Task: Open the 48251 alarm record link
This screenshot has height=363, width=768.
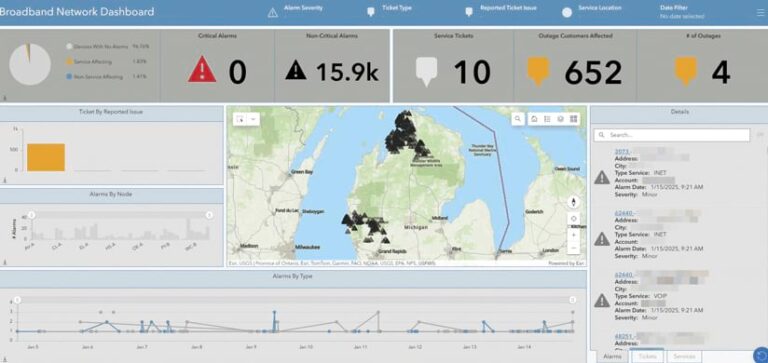Action: (x=624, y=337)
